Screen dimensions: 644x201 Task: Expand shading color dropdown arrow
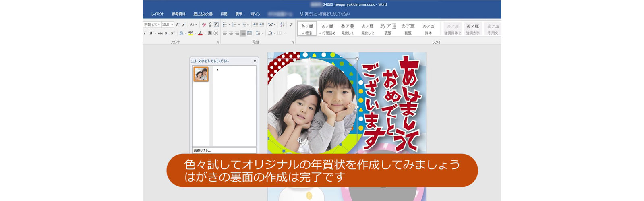[x=274, y=33]
